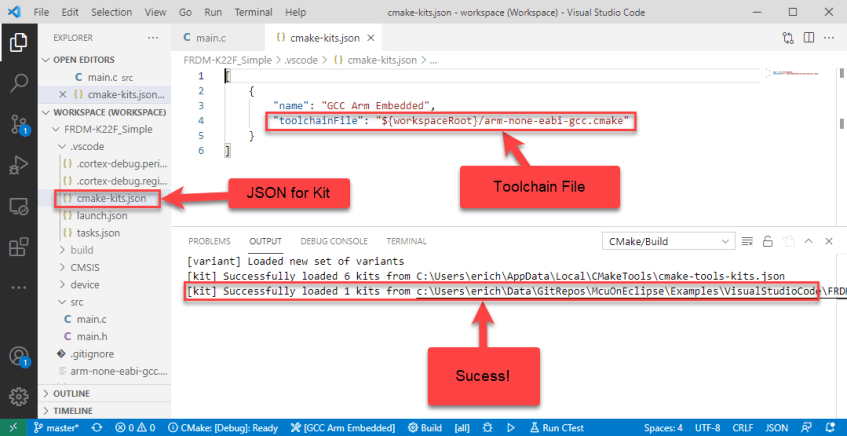
Task: Switch to the DEBUG CONSOLE tab
Action: [x=333, y=241]
